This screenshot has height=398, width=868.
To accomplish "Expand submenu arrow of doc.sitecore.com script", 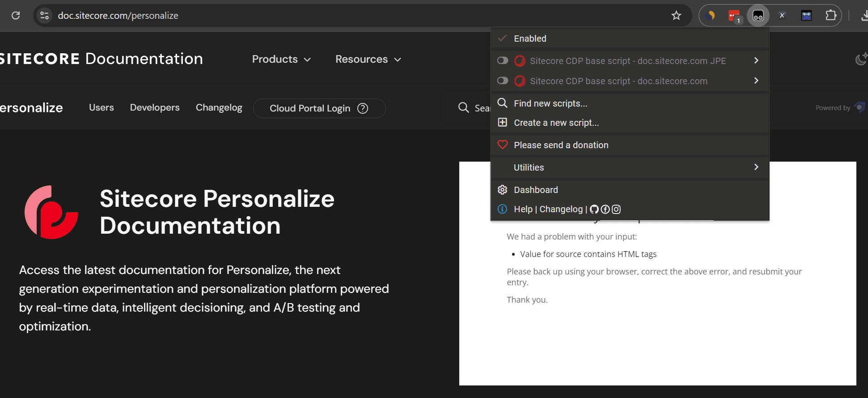I will (756, 81).
